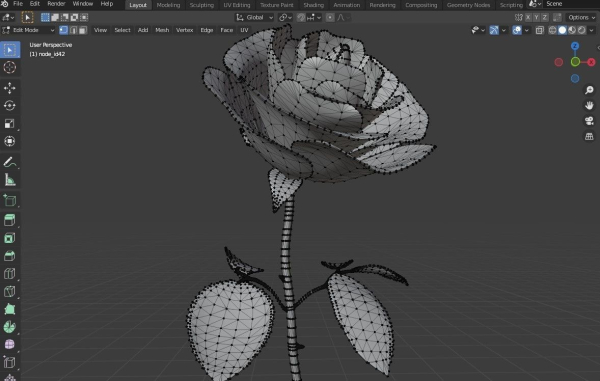Choose the Knife tool
The image size is (600, 381).
10,291
